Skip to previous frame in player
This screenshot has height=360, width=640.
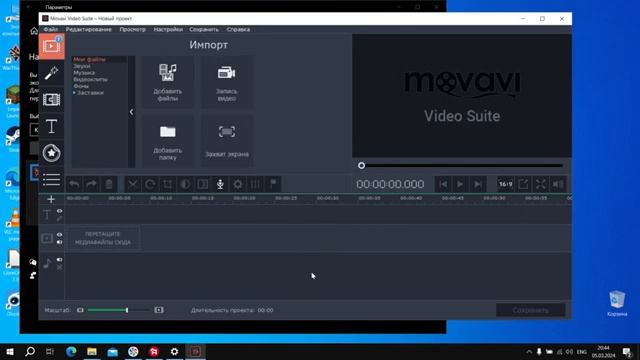(x=443, y=184)
